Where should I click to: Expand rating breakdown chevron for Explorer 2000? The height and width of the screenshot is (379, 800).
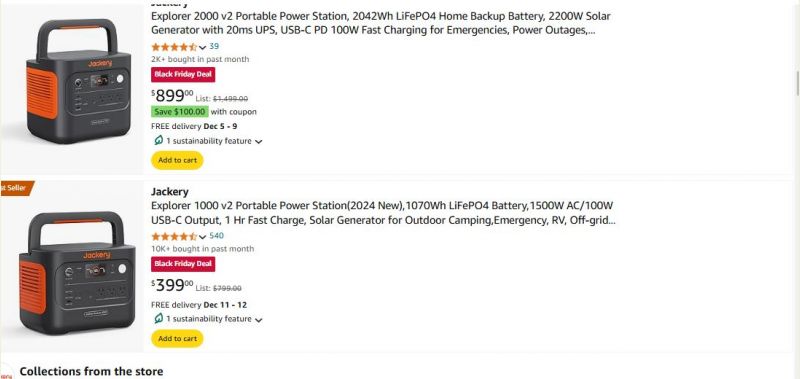(202, 47)
